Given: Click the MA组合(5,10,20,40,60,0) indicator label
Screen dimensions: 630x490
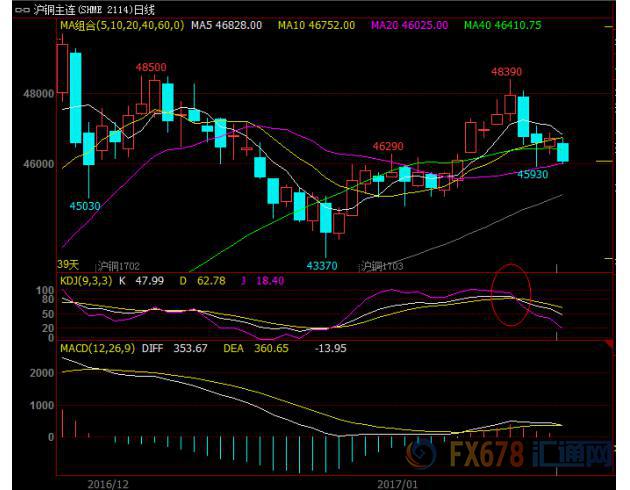Looking at the screenshot, I should coord(122,25).
